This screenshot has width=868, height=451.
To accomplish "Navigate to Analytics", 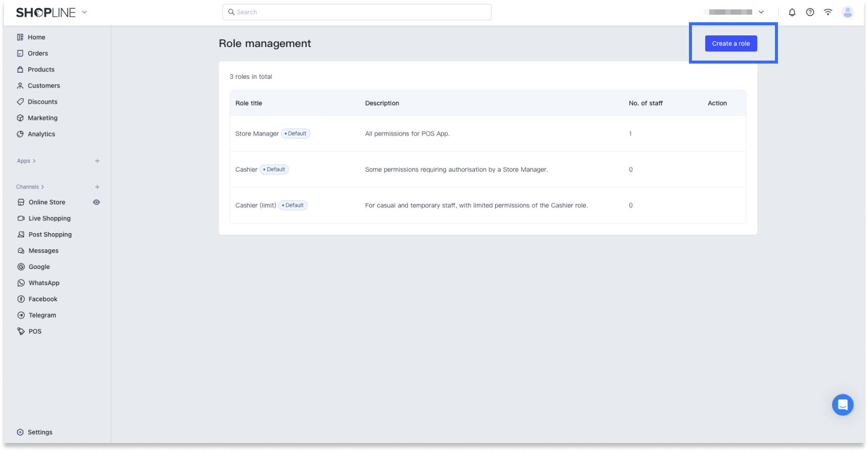I will point(41,134).
